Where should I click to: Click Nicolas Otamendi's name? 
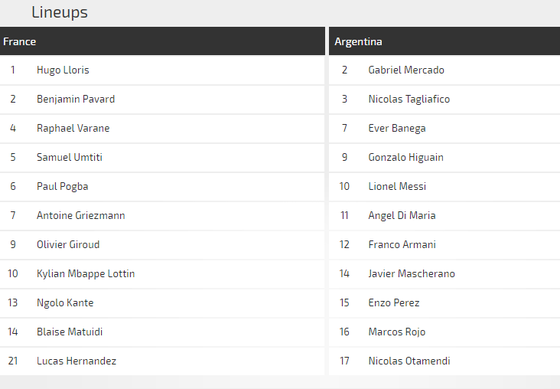click(409, 361)
